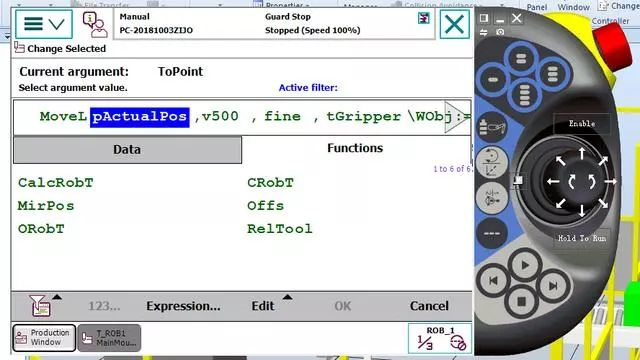
Task: Open the Edit pop-up menu
Action: pos(263,306)
